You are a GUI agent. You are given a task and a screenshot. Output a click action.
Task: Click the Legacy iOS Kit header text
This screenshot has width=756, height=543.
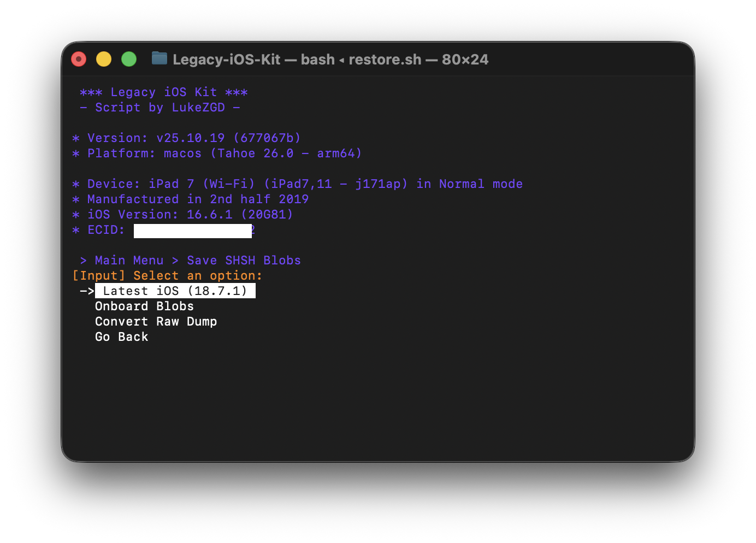pyautogui.click(x=163, y=92)
